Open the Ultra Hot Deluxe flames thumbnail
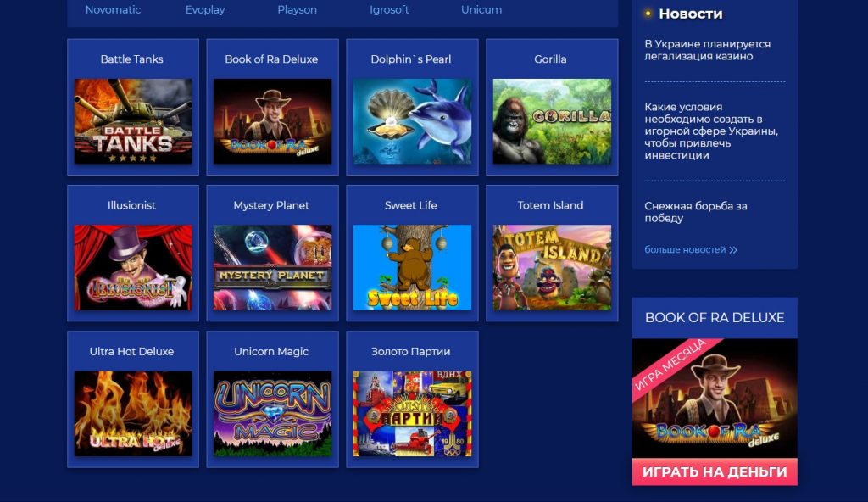The height and width of the screenshot is (502, 868). coord(133,414)
